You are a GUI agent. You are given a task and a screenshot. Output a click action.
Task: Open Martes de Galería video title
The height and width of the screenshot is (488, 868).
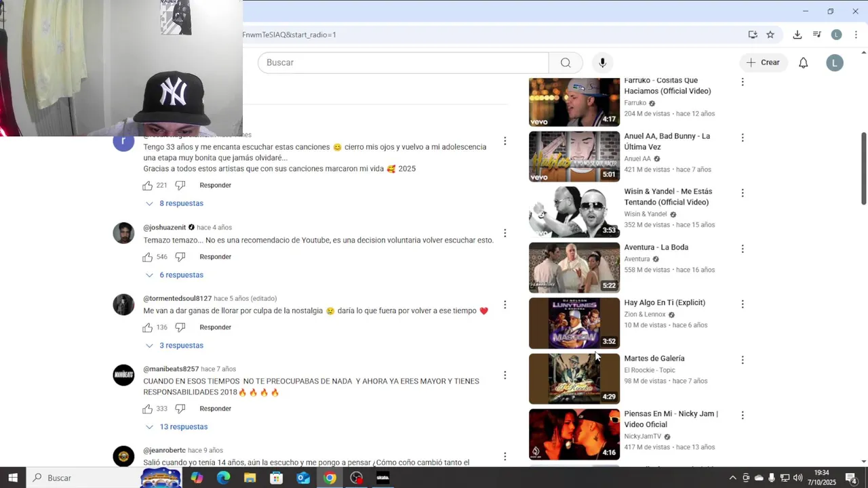tap(654, 359)
